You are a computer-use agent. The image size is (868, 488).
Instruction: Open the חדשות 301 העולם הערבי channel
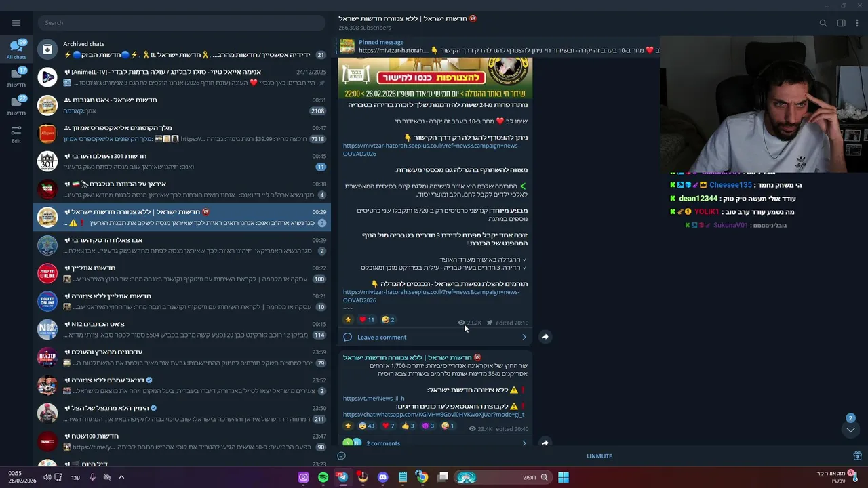(182, 161)
